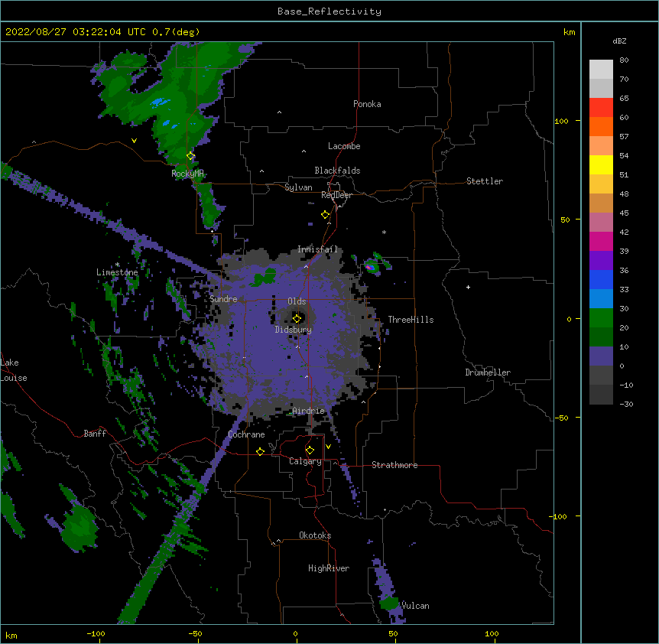Select the yellow diamond marker below Cochrane
This screenshot has width=659, height=644.
click(260, 451)
